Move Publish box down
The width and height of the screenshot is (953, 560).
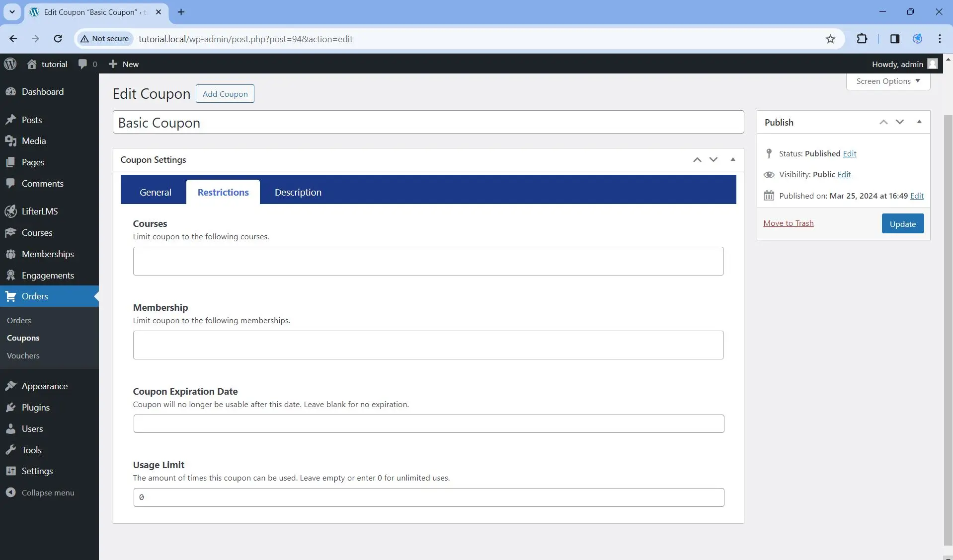[900, 122]
